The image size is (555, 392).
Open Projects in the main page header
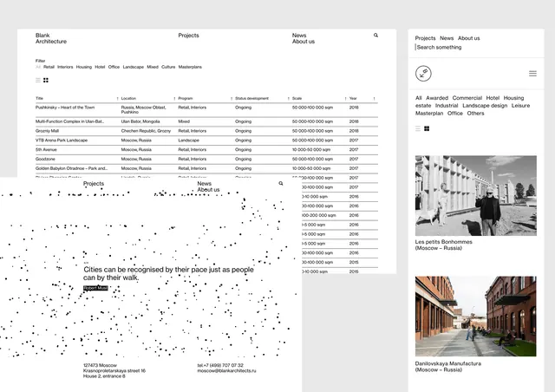(188, 36)
